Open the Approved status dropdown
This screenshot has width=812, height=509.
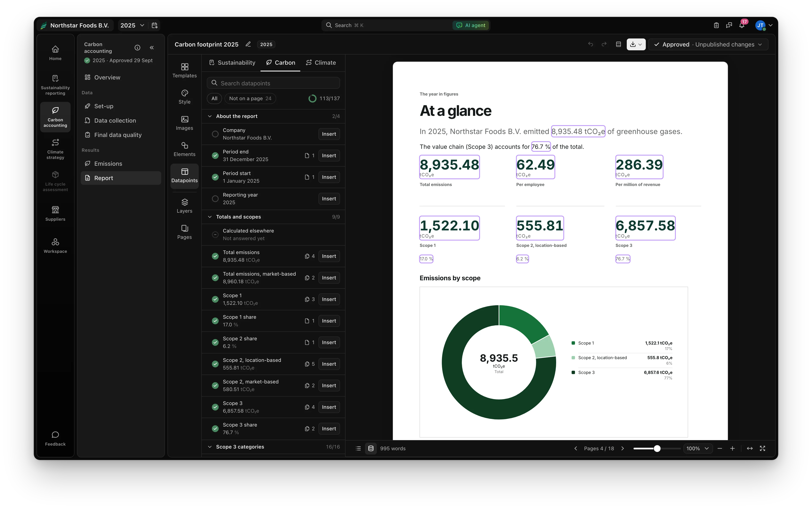tap(709, 44)
